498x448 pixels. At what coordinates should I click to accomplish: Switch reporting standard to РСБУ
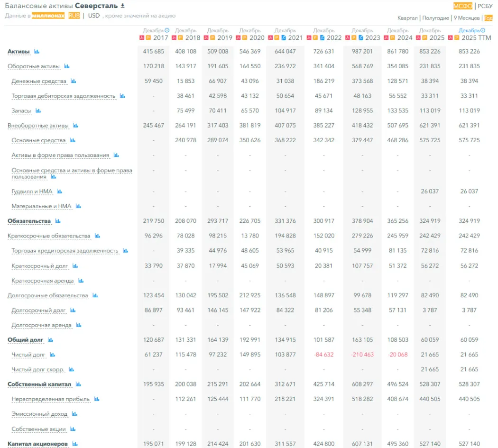point(485,6)
